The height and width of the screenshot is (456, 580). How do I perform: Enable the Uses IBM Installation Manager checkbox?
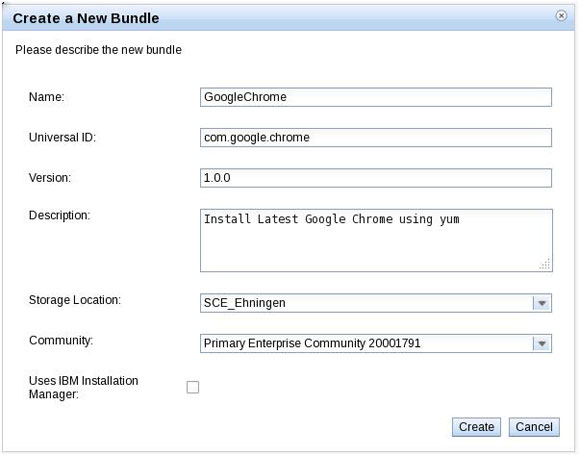pos(193,387)
